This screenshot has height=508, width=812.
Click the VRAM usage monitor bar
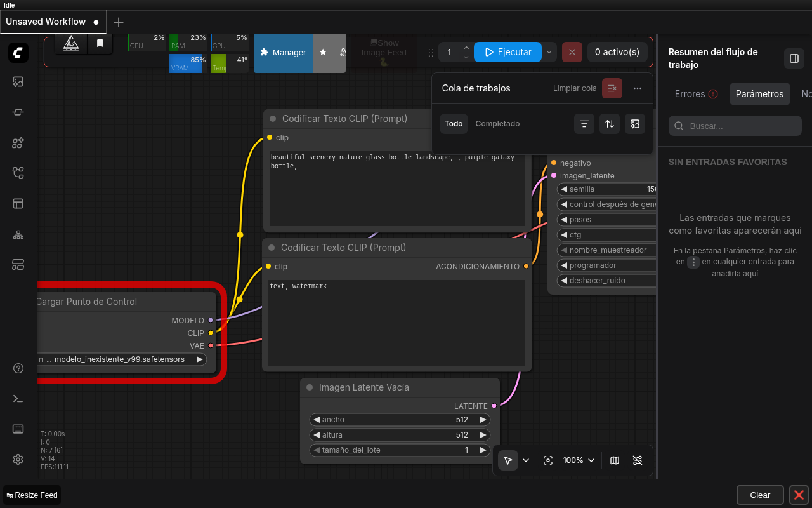click(x=188, y=63)
